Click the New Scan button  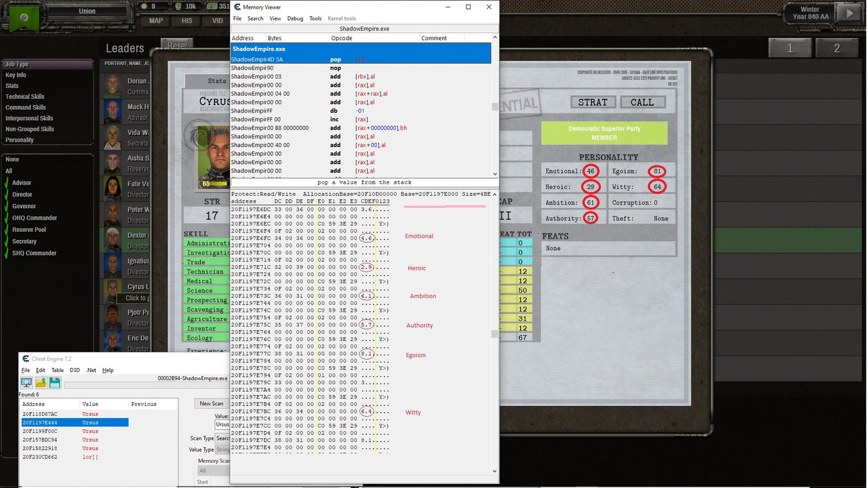point(212,403)
